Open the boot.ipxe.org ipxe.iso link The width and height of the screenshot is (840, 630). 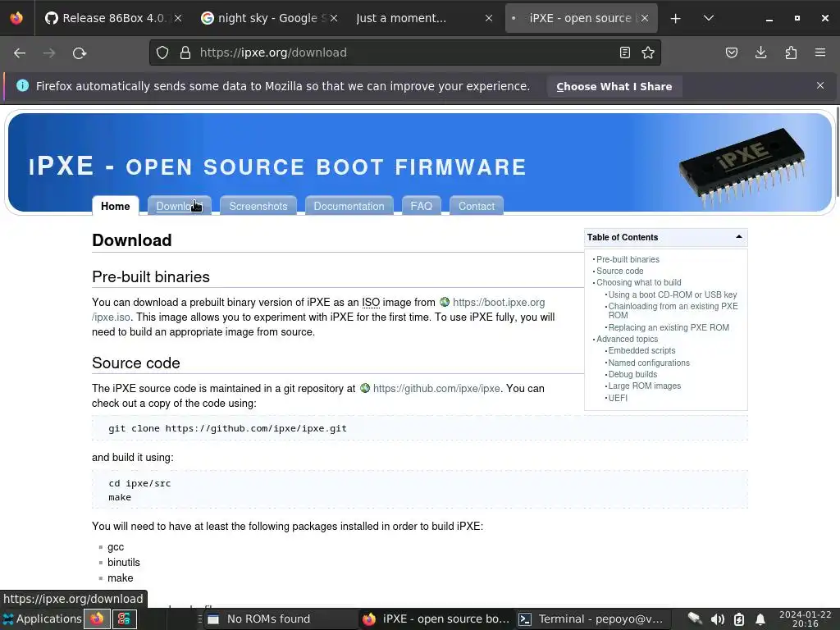(499, 302)
